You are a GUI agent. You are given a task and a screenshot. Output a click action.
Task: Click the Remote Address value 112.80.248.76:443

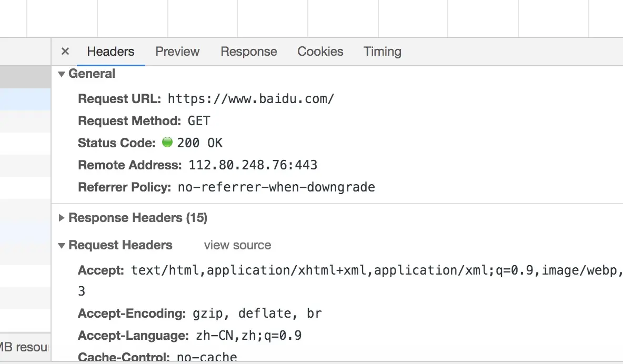[x=253, y=165]
